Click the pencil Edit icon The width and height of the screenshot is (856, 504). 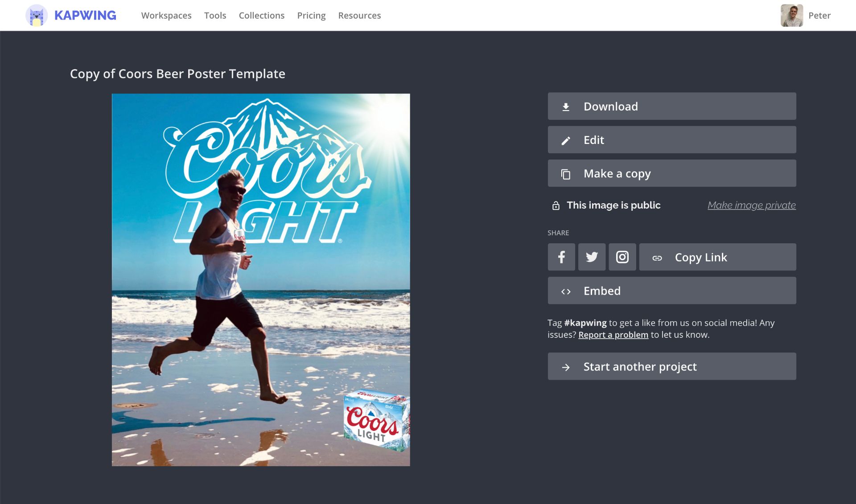[566, 140]
